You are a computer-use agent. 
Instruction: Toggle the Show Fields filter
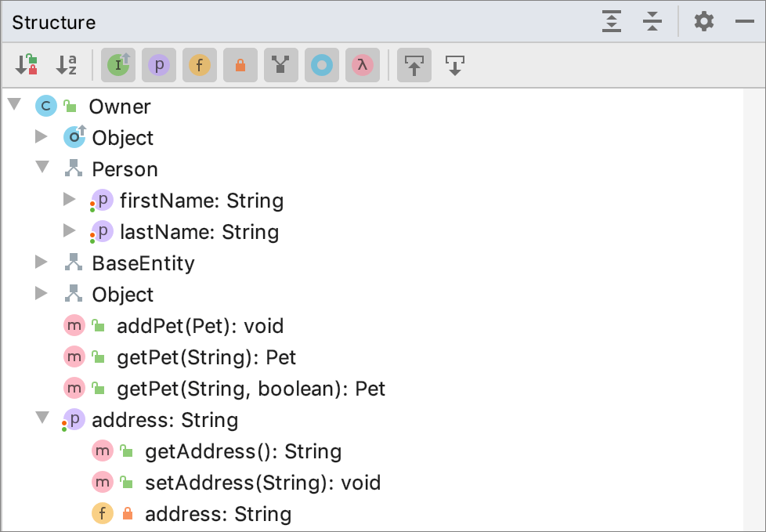(x=200, y=65)
